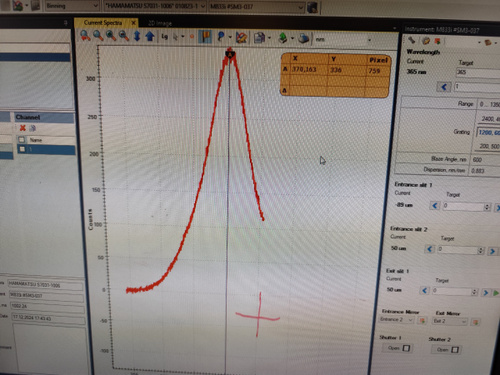This screenshot has height=375, width=500.
Task: Toggle Shutter 2 Open checkbox
Action: click(455, 350)
